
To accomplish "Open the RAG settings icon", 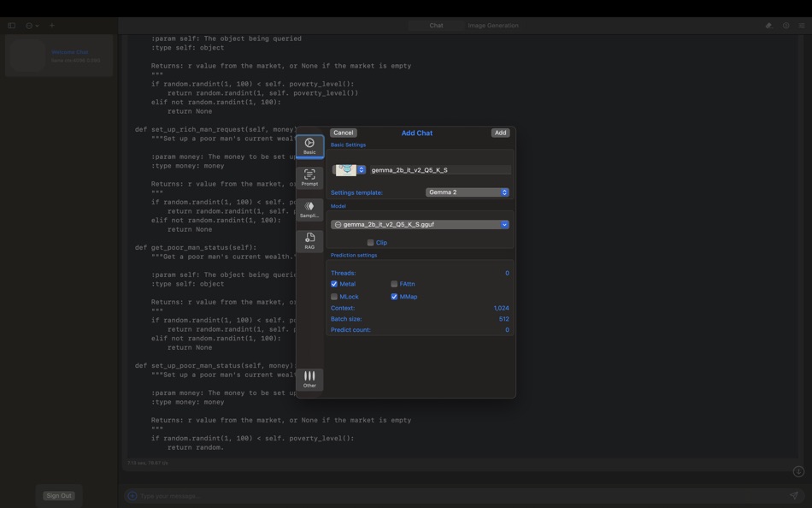I will point(309,239).
